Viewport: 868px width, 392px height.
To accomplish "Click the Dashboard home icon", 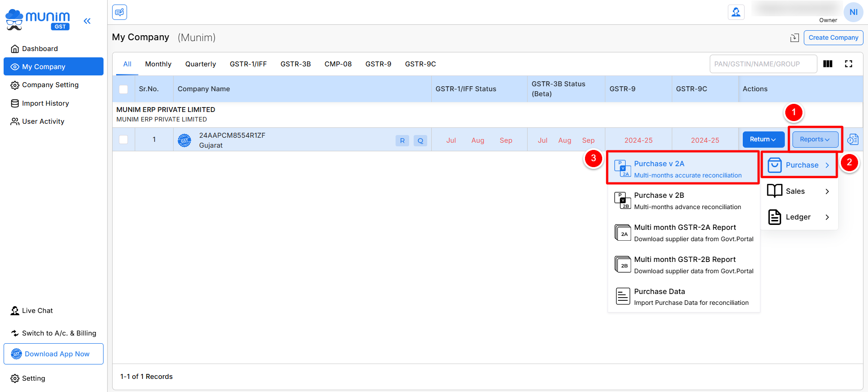I will click(15, 49).
